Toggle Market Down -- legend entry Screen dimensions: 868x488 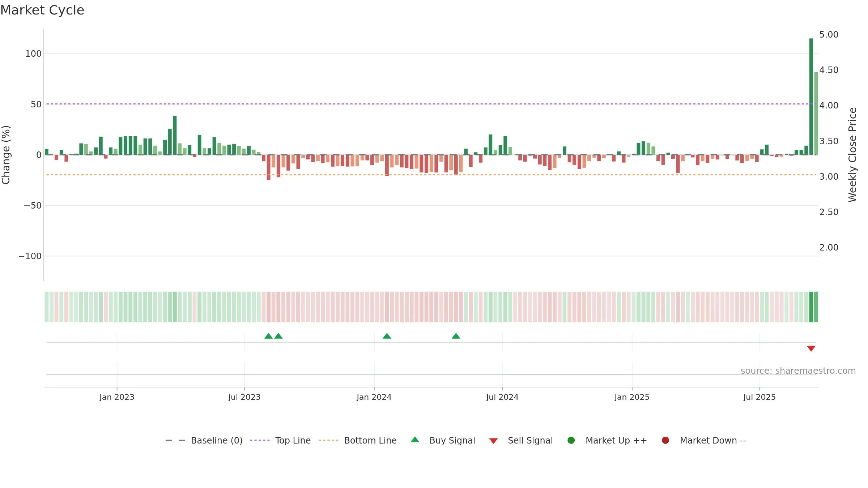click(704, 440)
